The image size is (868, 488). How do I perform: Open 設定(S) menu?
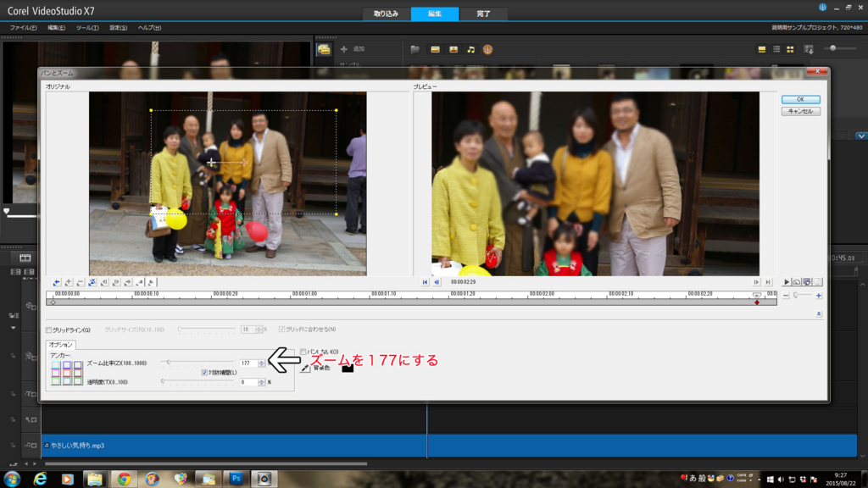coord(119,28)
